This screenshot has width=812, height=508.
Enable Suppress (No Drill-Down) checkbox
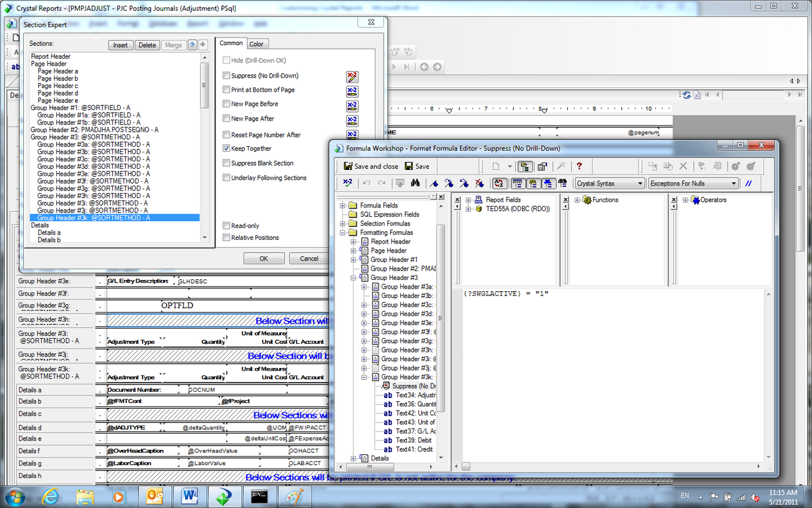click(x=226, y=76)
